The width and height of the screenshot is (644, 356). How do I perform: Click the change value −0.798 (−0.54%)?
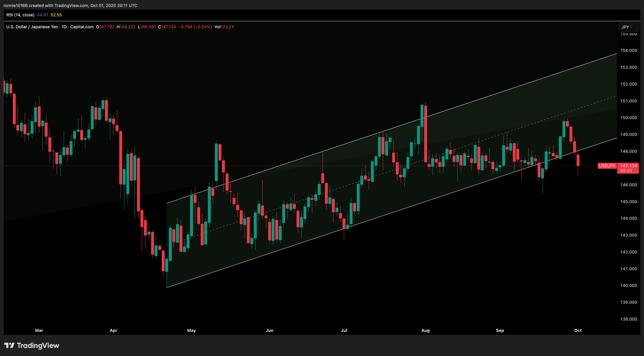(x=195, y=27)
